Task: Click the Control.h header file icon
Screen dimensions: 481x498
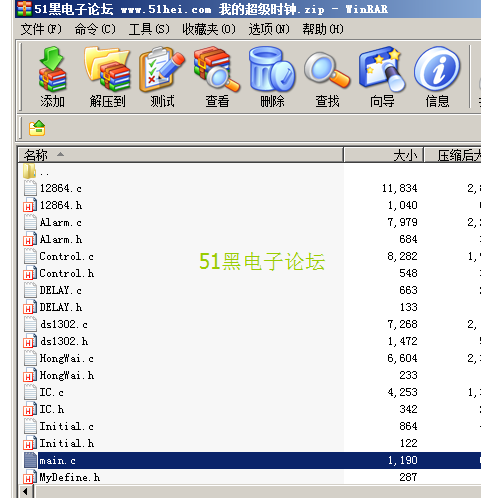Action: point(30,273)
